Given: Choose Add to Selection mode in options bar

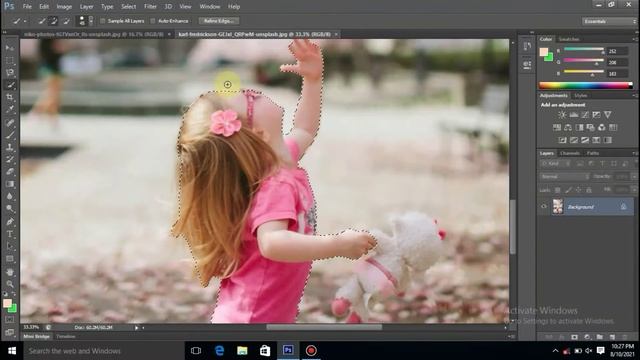Looking at the screenshot, I should click(53, 21).
